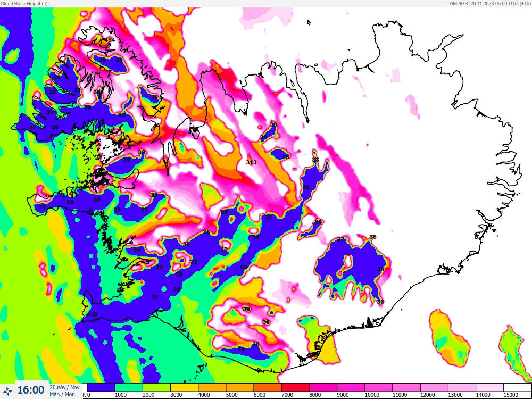Pick the orange 5000–6000 ft legend swatch
The width and height of the screenshot is (532, 399).
click(x=240, y=387)
